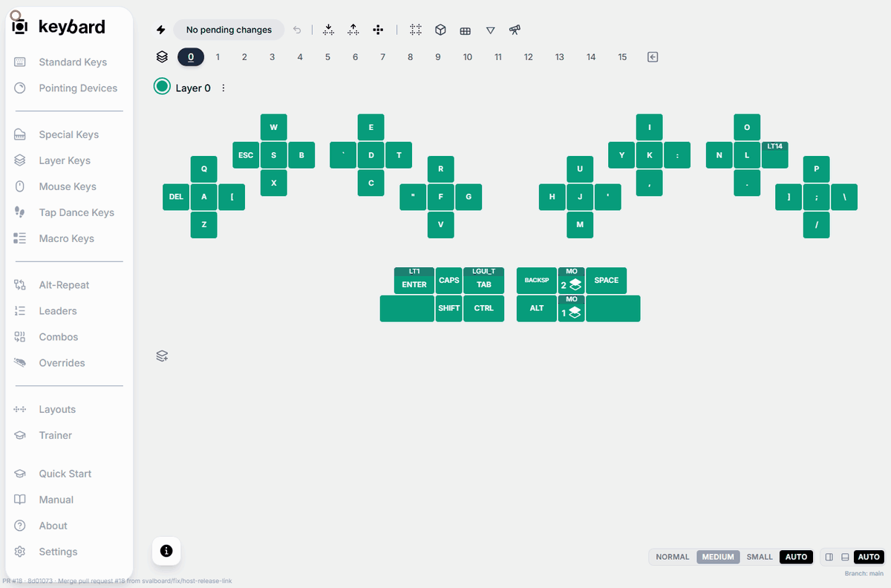This screenshot has width=891, height=588.
Task: Open Mouse Keys in the sidebar
Action: coord(66,186)
